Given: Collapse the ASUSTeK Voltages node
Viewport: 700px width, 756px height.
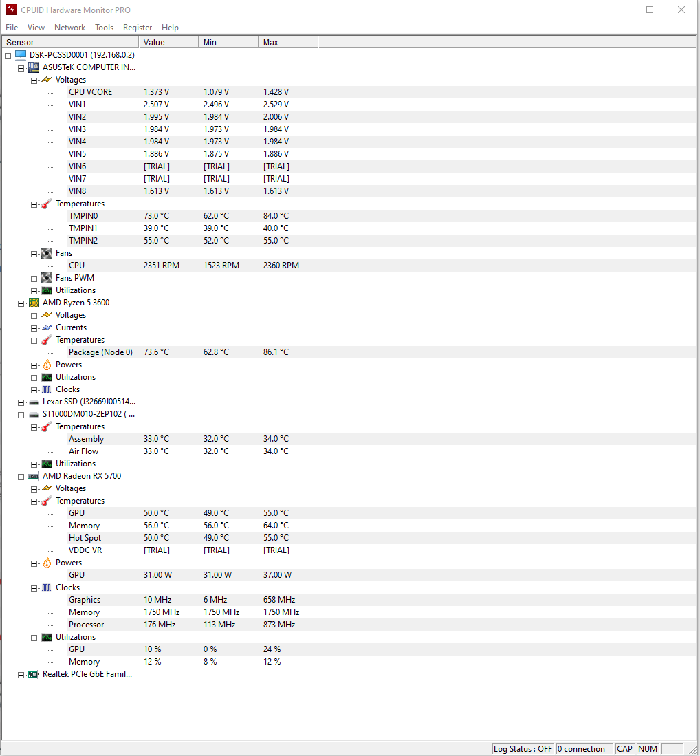Looking at the screenshot, I should 34,80.
